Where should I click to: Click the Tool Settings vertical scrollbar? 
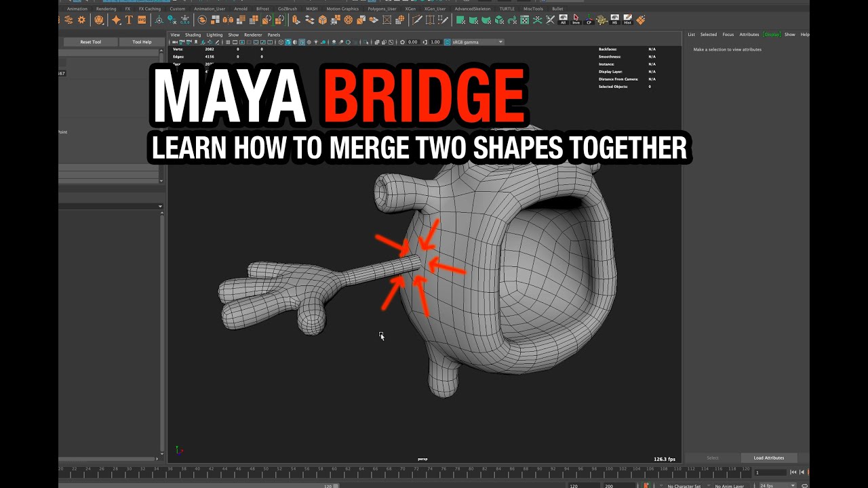tap(161, 115)
